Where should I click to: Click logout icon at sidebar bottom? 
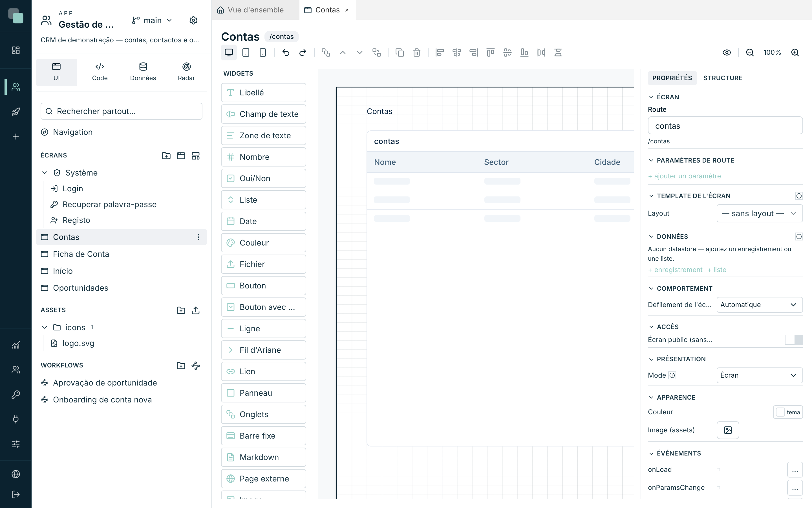[x=16, y=494]
